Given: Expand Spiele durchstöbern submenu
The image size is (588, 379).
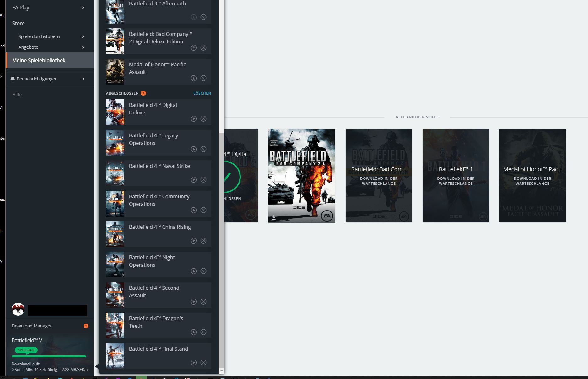Looking at the screenshot, I should [x=83, y=36].
